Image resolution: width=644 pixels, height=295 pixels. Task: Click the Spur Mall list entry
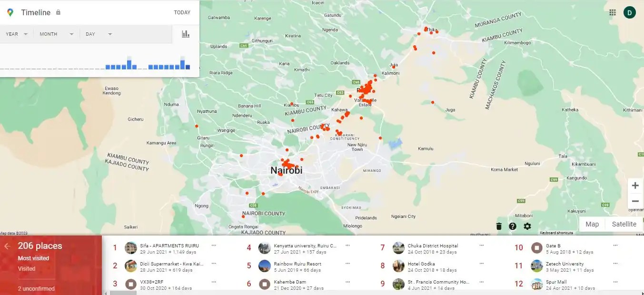(566, 285)
